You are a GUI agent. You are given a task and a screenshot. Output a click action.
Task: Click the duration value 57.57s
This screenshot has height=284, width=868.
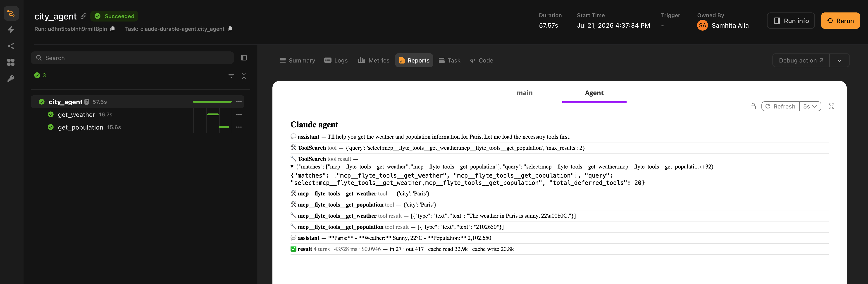point(548,25)
